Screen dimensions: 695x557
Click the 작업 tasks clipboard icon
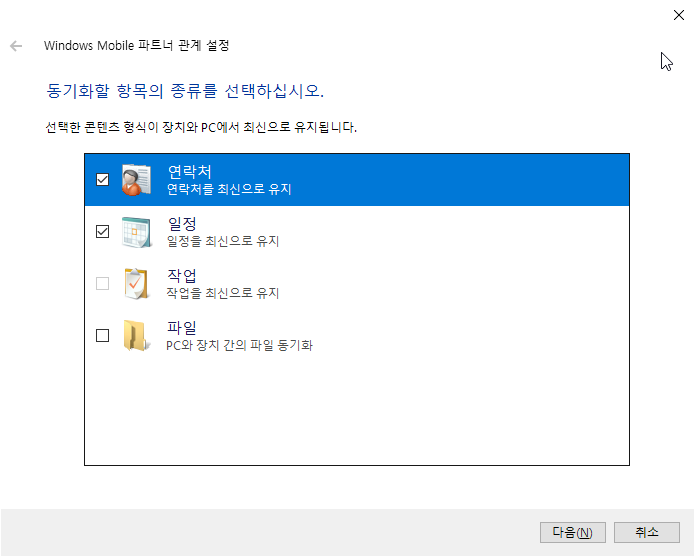point(136,284)
